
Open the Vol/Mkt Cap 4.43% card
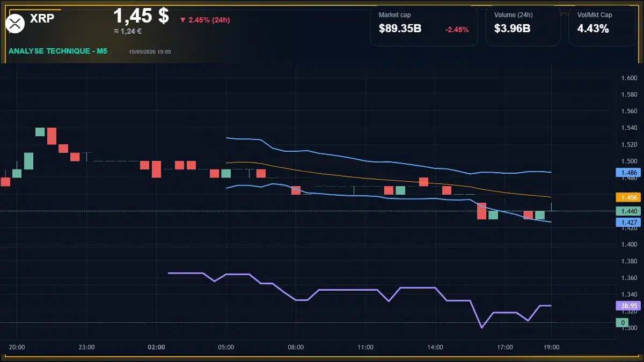603,26
